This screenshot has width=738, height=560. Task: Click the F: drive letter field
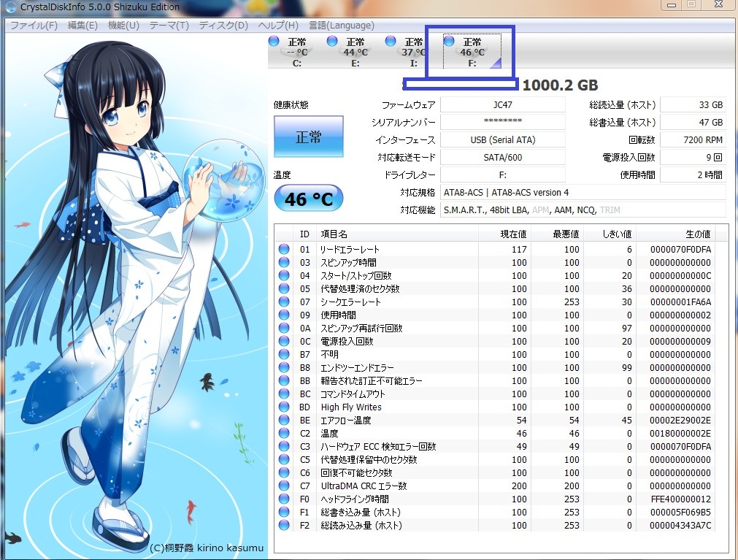pyautogui.click(x=503, y=174)
